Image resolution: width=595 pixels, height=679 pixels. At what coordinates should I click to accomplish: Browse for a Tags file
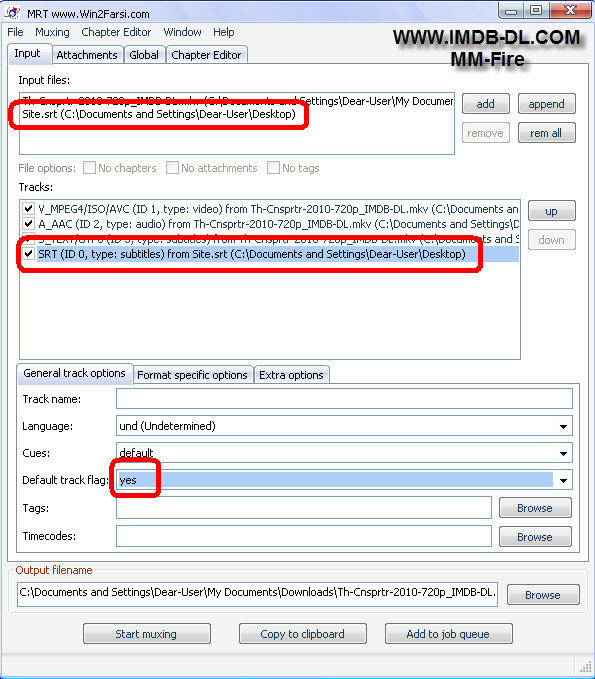(x=535, y=508)
